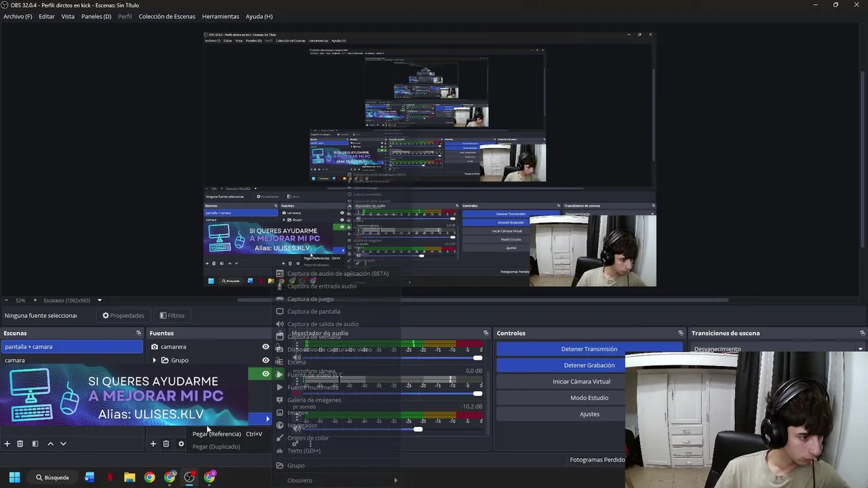Zoom in preview with plus icon
Screen dimensions: 868x488
coord(35,300)
